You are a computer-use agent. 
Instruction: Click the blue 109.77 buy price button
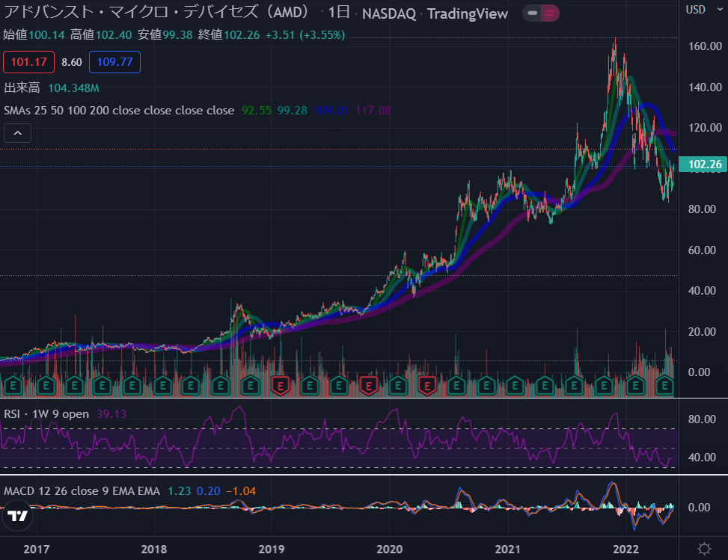click(x=114, y=62)
